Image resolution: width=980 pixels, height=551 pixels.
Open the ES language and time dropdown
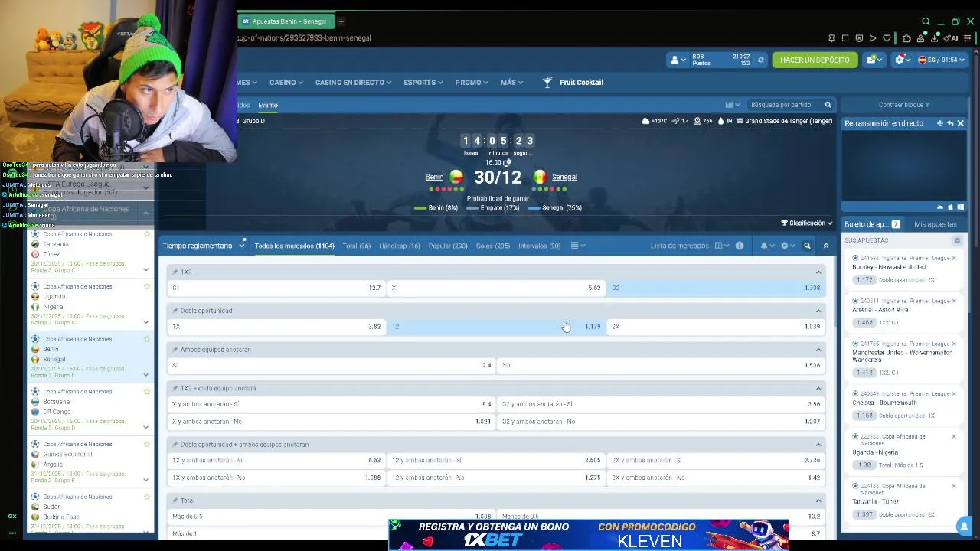pyautogui.click(x=942, y=60)
